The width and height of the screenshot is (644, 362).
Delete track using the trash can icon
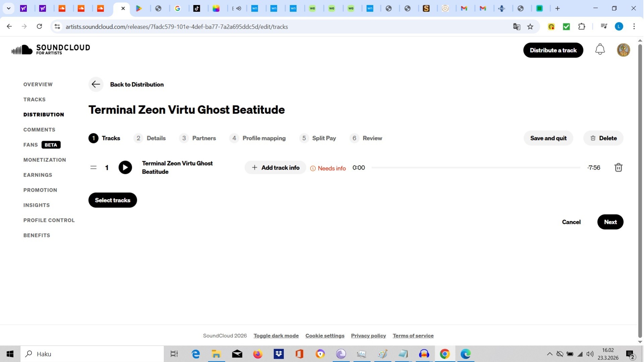(618, 168)
